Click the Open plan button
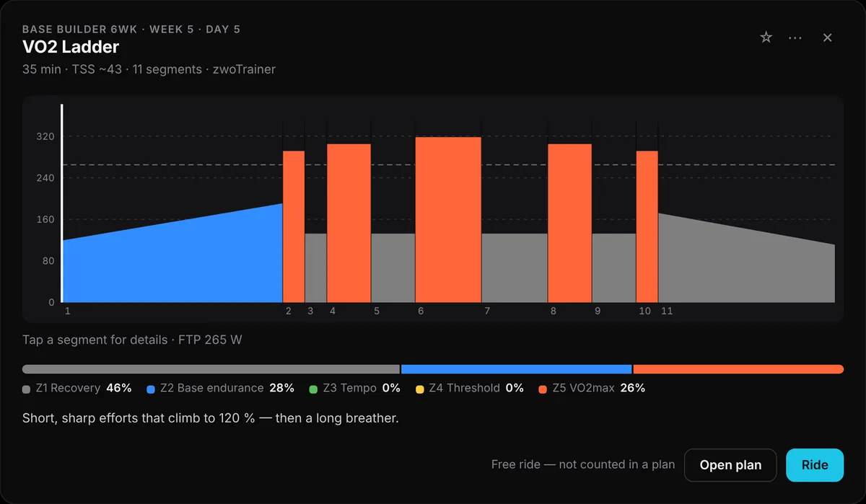This screenshot has width=866, height=504. coord(730,465)
